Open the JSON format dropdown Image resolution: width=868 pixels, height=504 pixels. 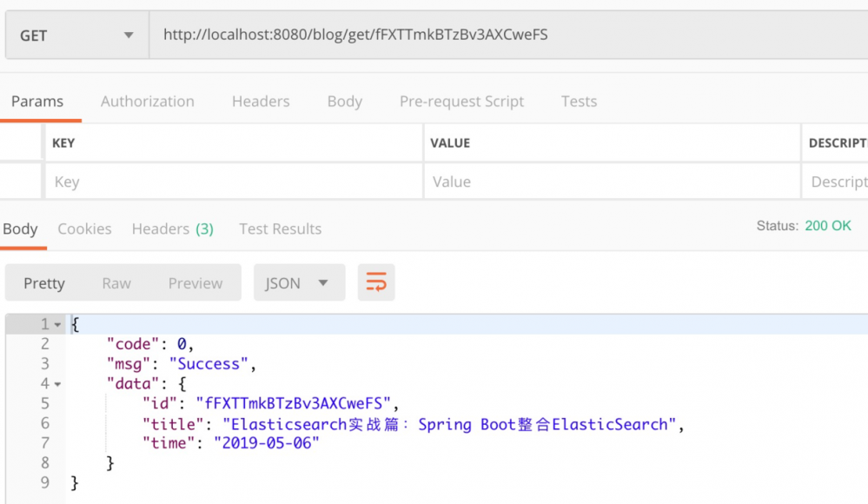(299, 282)
